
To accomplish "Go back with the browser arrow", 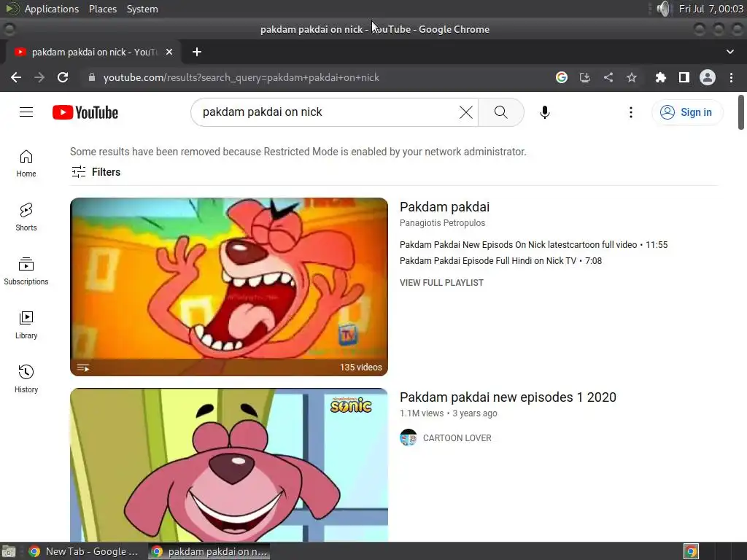I will pos(16,77).
